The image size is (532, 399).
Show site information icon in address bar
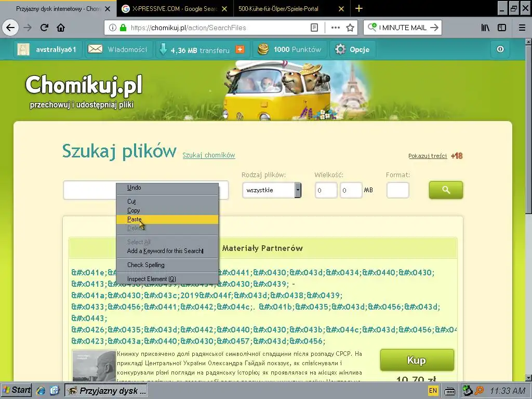[113, 28]
